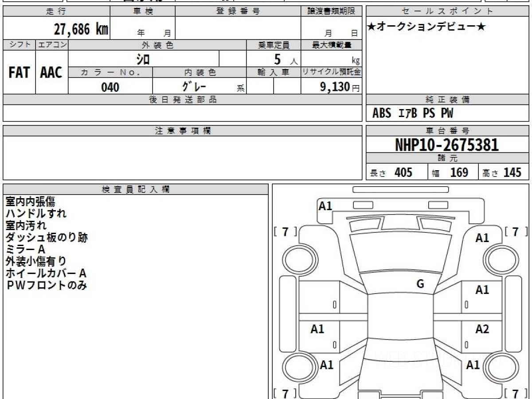
Task: Click the リサイクル預託金 header
Action: tap(331, 72)
